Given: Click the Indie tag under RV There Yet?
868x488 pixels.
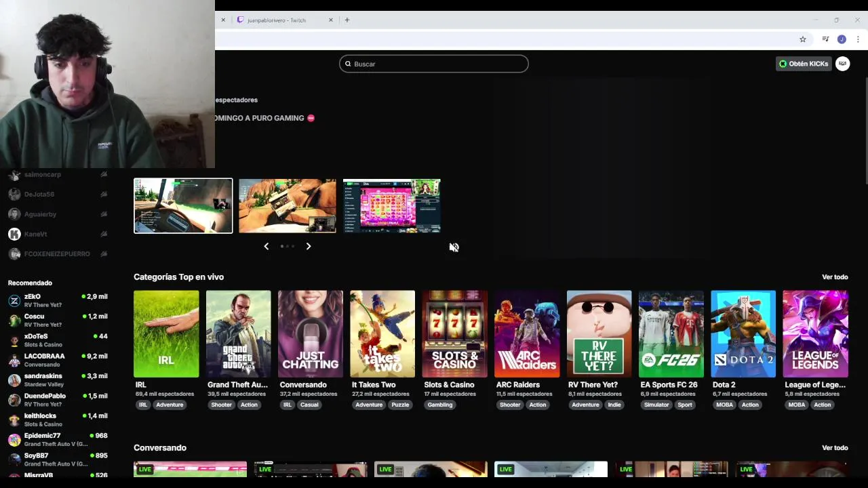Looking at the screenshot, I should 614,405.
